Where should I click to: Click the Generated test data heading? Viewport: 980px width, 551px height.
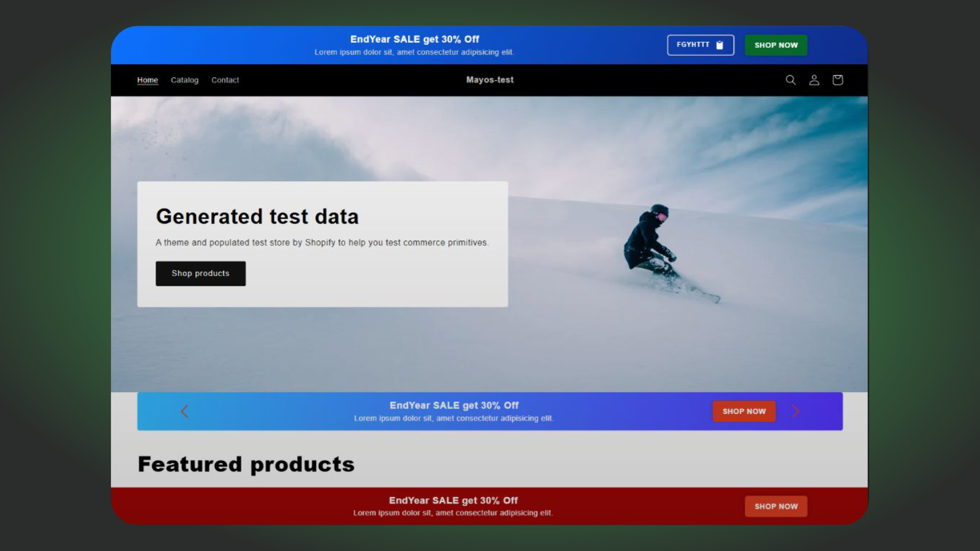pos(257,217)
